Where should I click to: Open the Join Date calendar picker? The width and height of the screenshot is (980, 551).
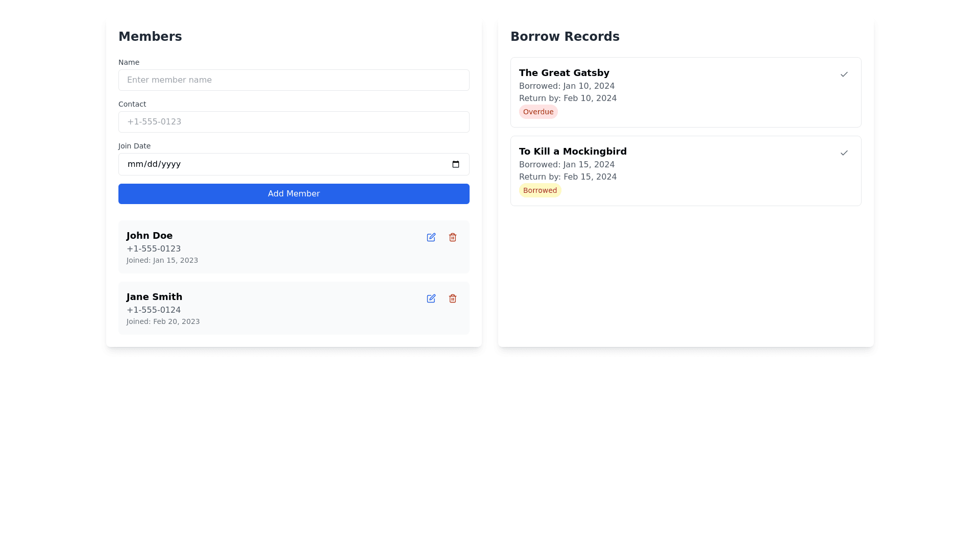point(455,164)
